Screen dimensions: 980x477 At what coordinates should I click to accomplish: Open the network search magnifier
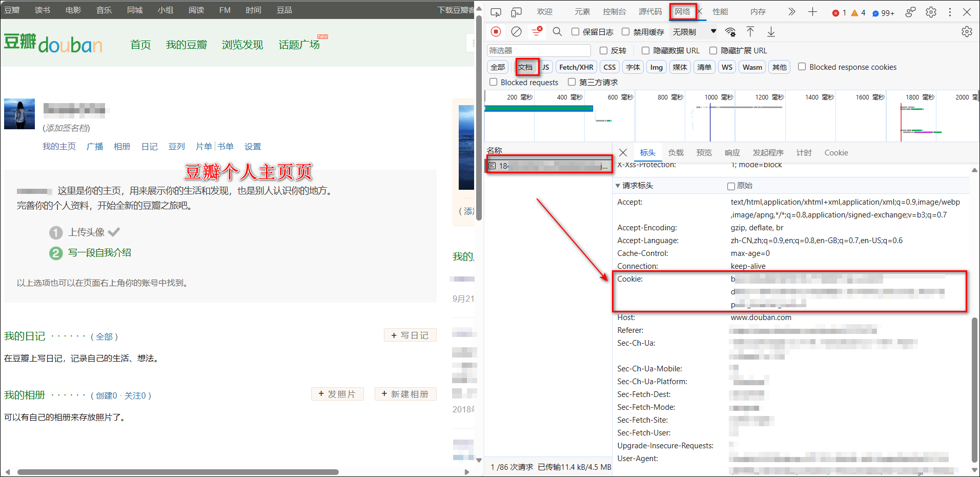pyautogui.click(x=557, y=32)
